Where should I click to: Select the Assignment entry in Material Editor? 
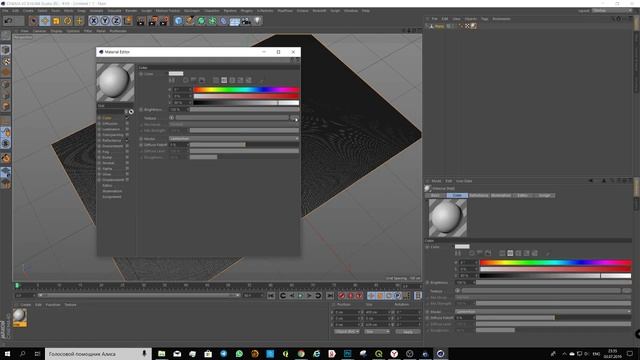[x=112, y=197]
